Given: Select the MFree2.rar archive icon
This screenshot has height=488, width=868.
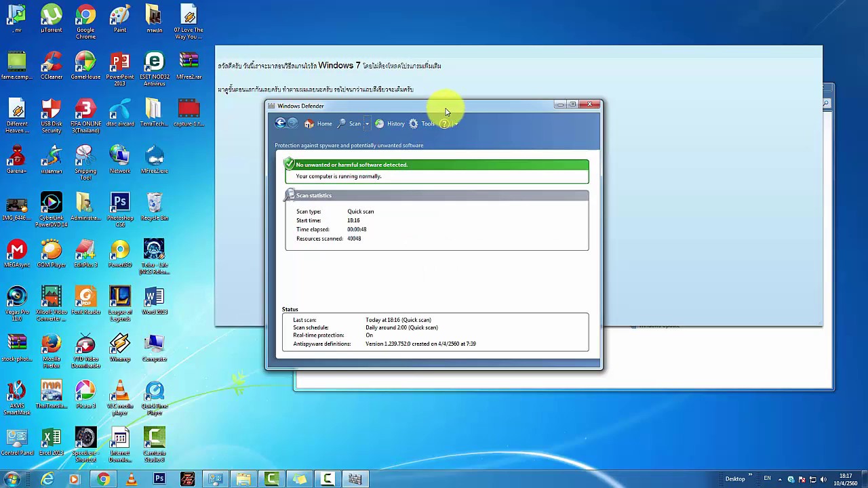Looking at the screenshot, I should click(x=189, y=66).
